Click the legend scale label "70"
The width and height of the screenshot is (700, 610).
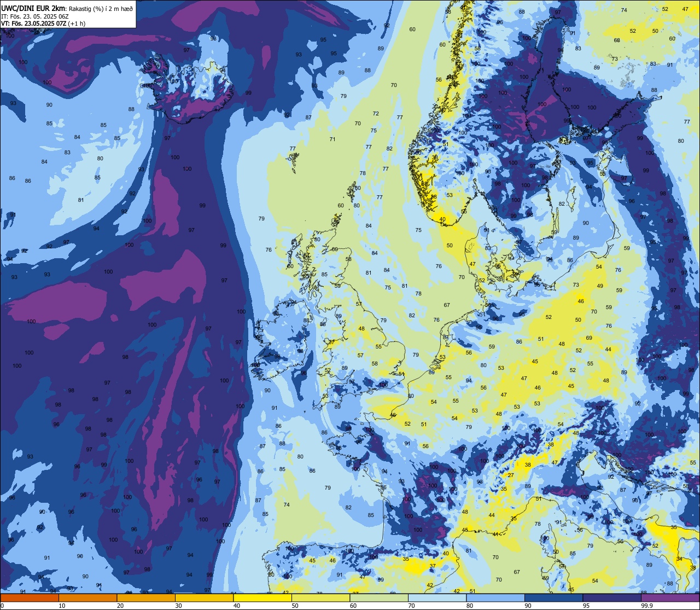tap(411, 606)
